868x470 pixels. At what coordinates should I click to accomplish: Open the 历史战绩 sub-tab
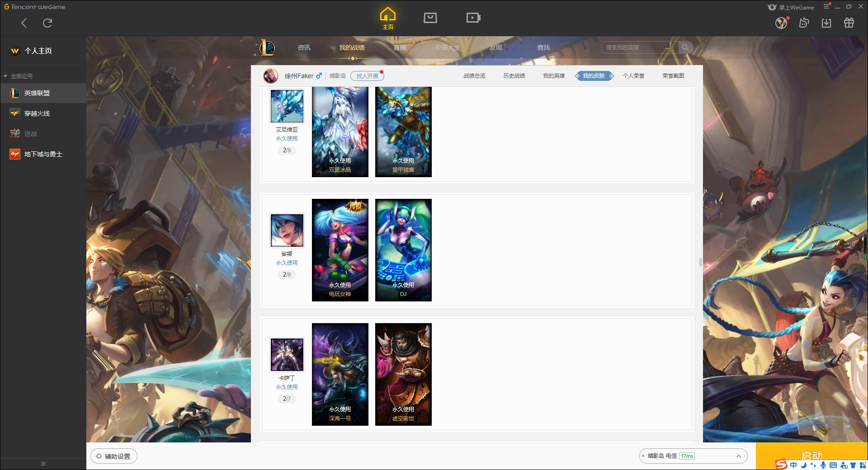[514, 76]
